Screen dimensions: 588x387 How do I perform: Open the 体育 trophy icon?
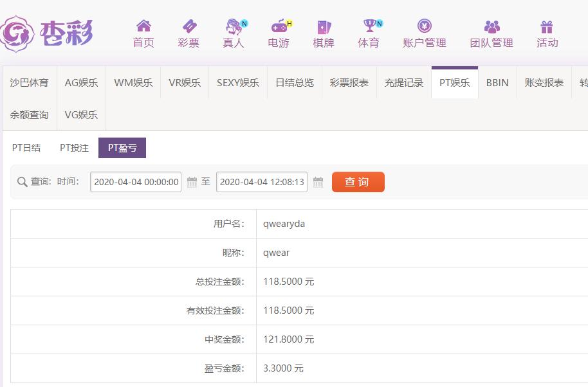tap(369, 26)
